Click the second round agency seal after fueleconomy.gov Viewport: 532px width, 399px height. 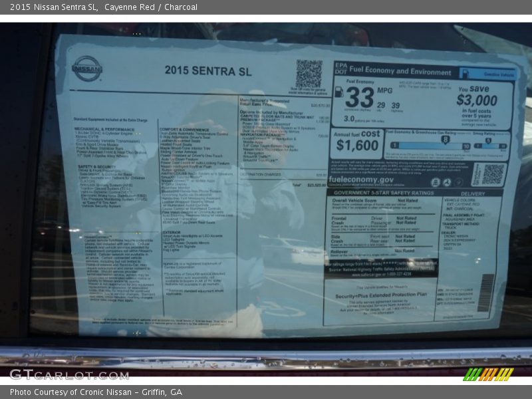(x=447, y=182)
